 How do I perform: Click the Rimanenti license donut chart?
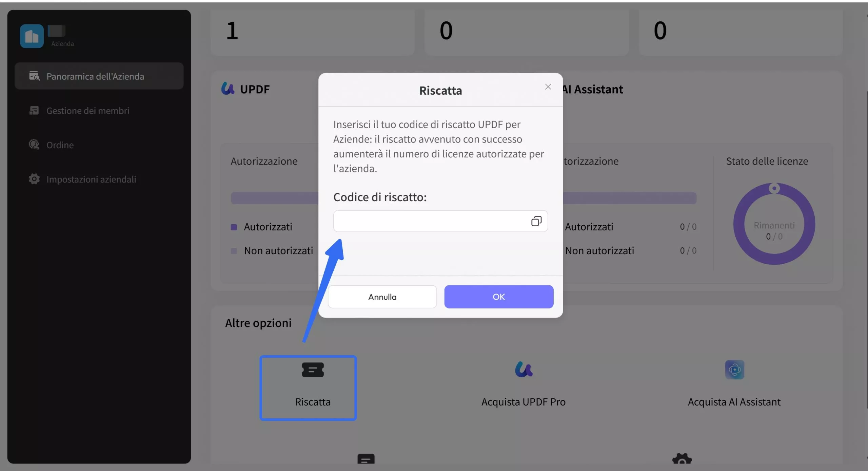pyautogui.click(x=774, y=224)
